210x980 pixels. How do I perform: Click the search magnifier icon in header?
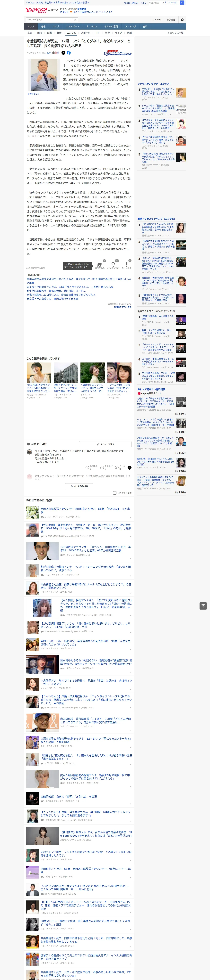pyautogui.click(x=75, y=20)
